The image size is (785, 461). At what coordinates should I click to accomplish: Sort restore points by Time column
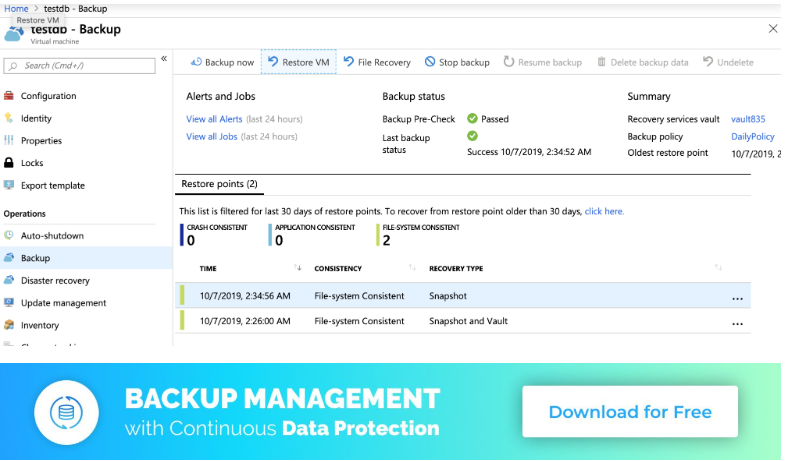[x=298, y=268]
